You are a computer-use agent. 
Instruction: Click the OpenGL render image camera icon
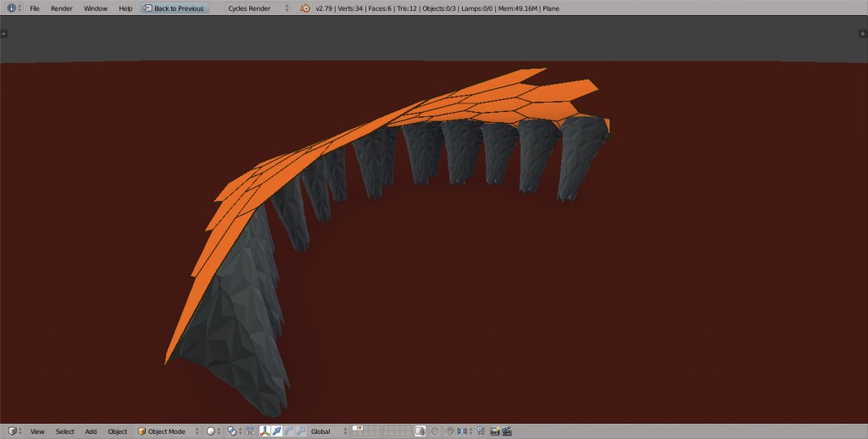click(495, 431)
